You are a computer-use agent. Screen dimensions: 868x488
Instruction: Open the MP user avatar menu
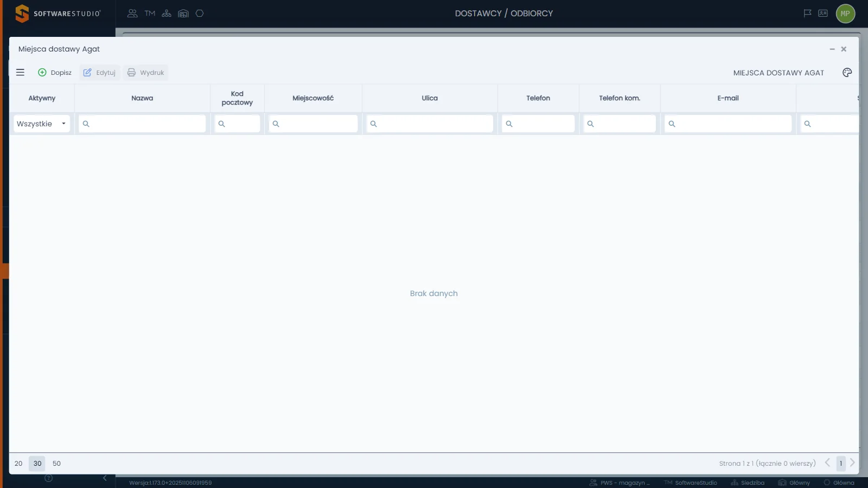(845, 14)
